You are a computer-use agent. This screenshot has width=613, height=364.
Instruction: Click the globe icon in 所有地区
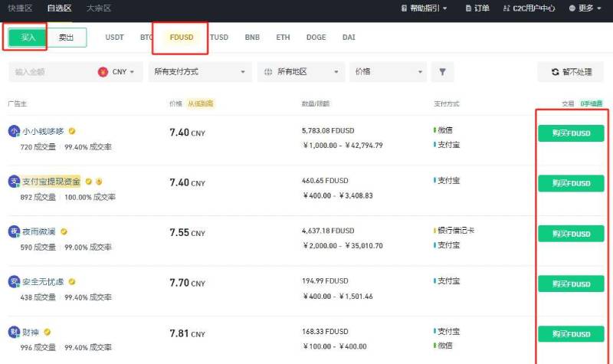pos(268,72)
